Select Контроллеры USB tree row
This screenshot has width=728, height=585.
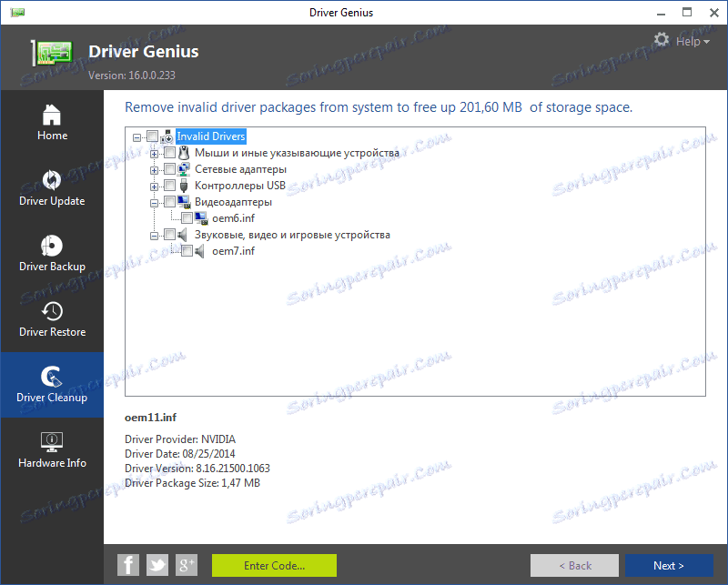pyautogui.click(x=240, y=186)
